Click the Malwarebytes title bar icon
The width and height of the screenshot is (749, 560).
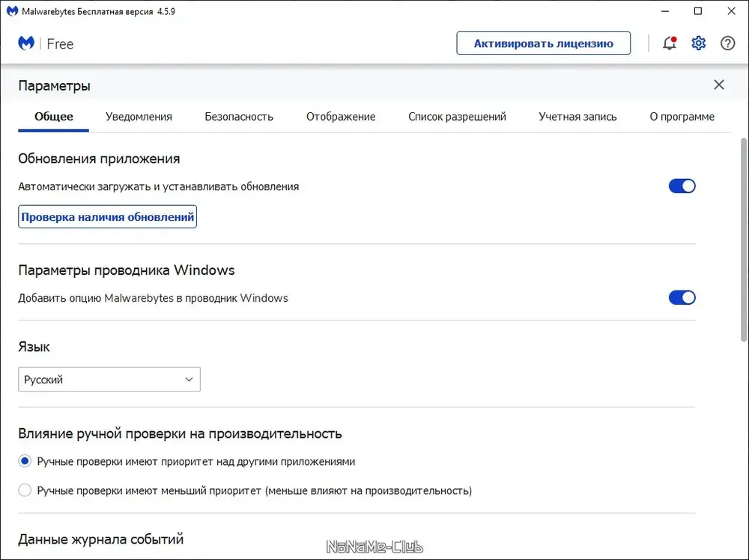tap(12, 11)
